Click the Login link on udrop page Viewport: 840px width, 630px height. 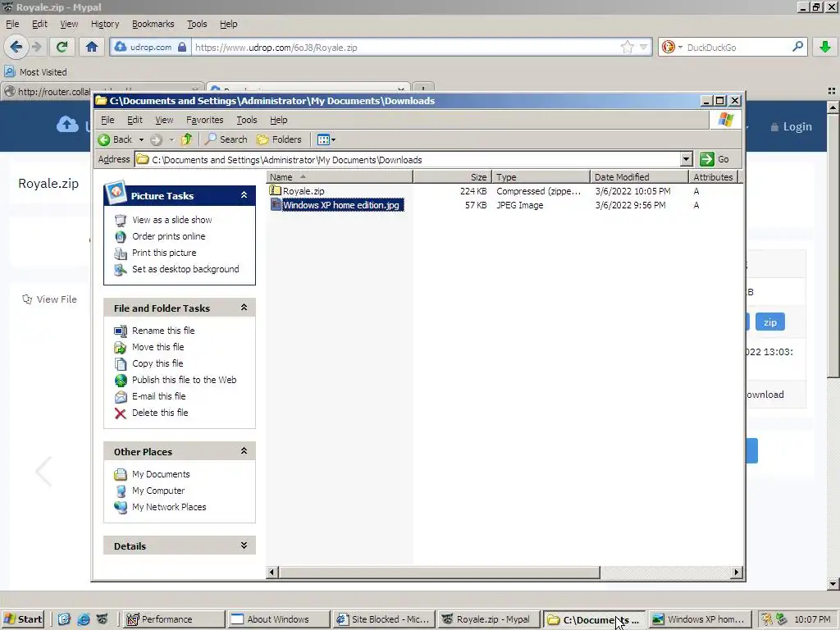click(x=792, y=126)
